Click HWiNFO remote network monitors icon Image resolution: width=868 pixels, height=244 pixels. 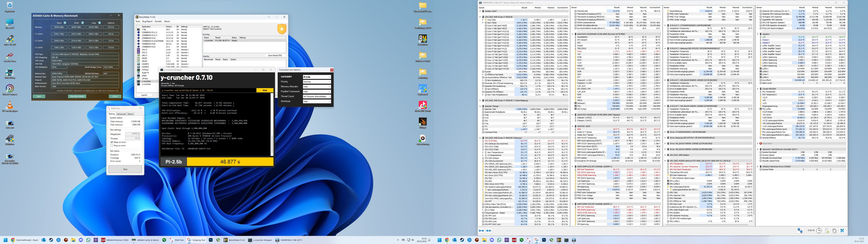point(800,230)
